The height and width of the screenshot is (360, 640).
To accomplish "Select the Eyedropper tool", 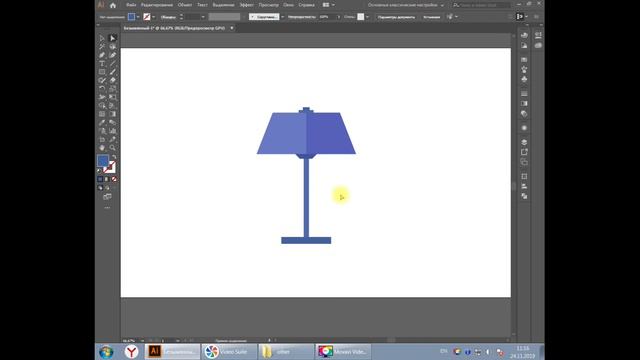I will tap(102, 122).
